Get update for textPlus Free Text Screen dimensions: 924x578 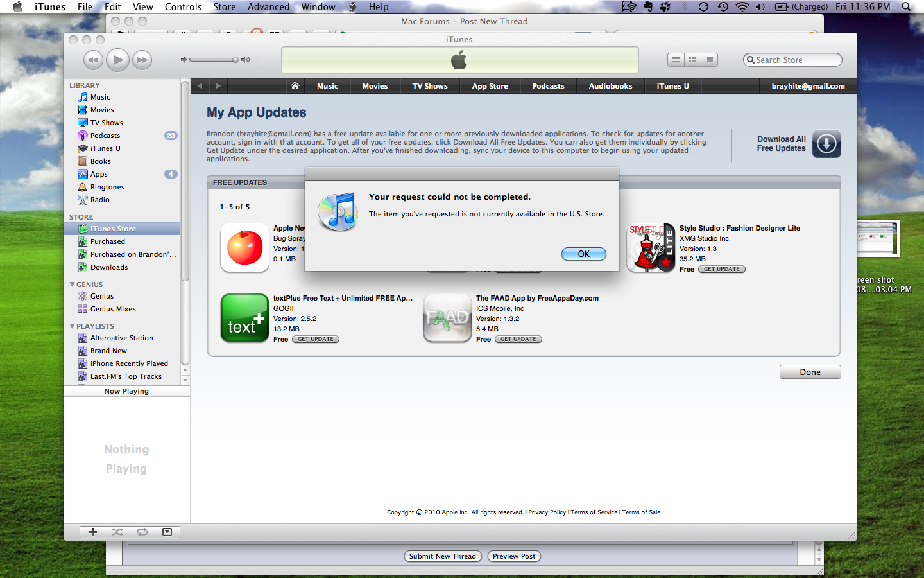[316, 339]
